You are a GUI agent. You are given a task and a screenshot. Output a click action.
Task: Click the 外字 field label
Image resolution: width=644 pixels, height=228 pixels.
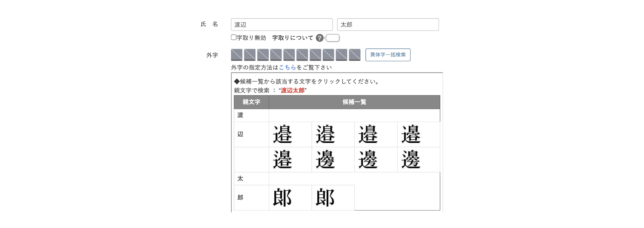(212, 55)
